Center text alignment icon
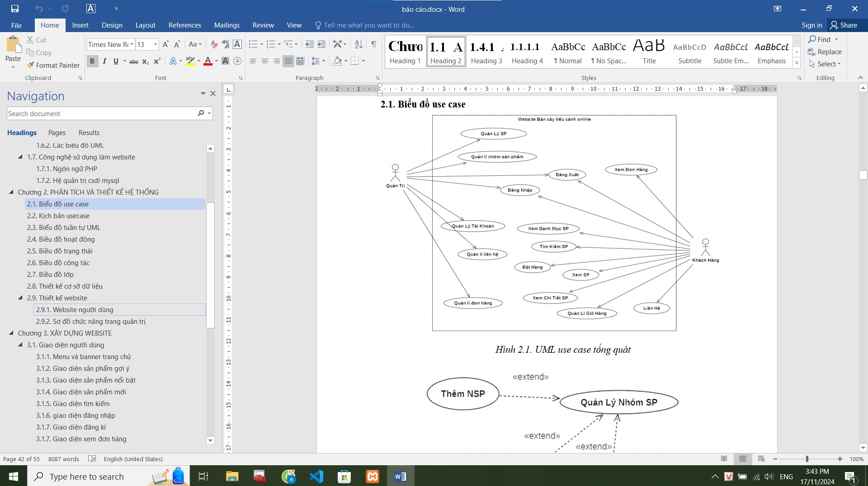The image size is (868, 486). [x=265, y=61]
